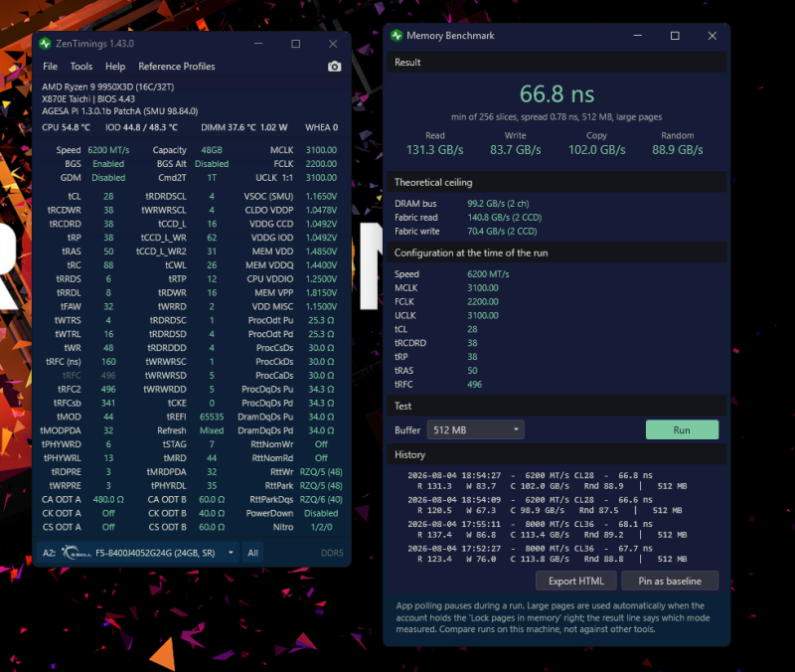This screenshot has width=795, height=672.
Task: Open the Reference Profiles menu
Action: click(x=177, y=67)
